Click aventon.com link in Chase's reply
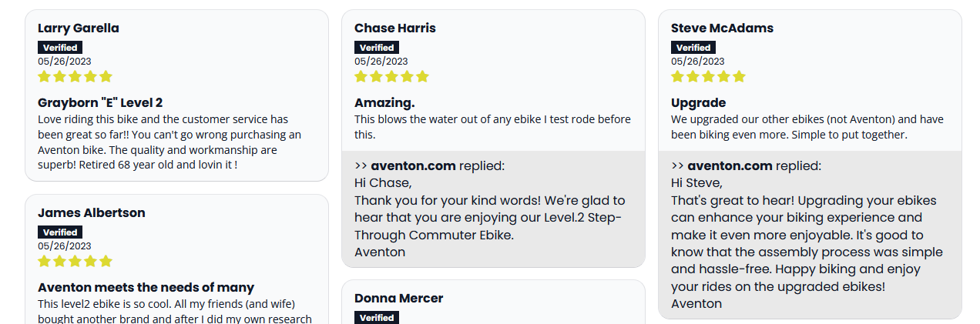Viewport: 980px width, 324px height. (x=413, y=165)
